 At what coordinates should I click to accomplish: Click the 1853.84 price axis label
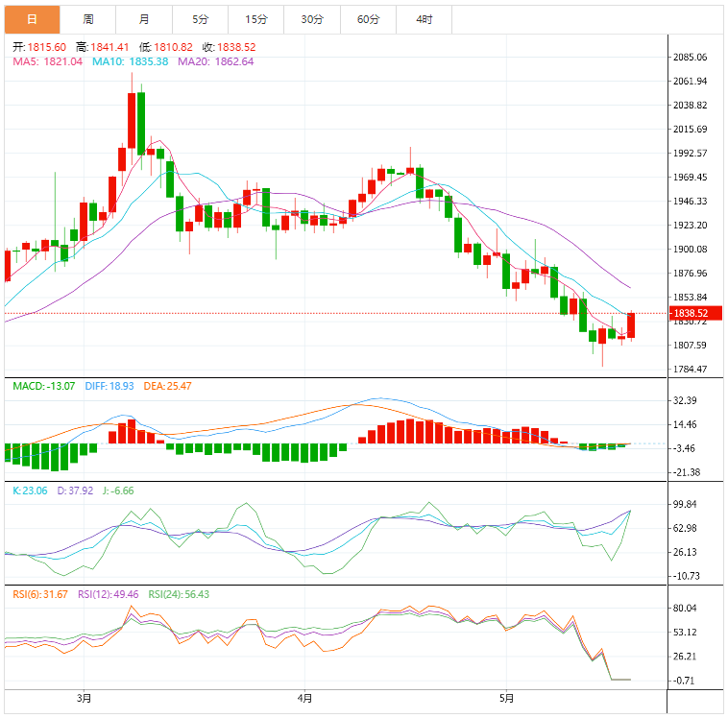pyautogui.click(x=690, y=297)
